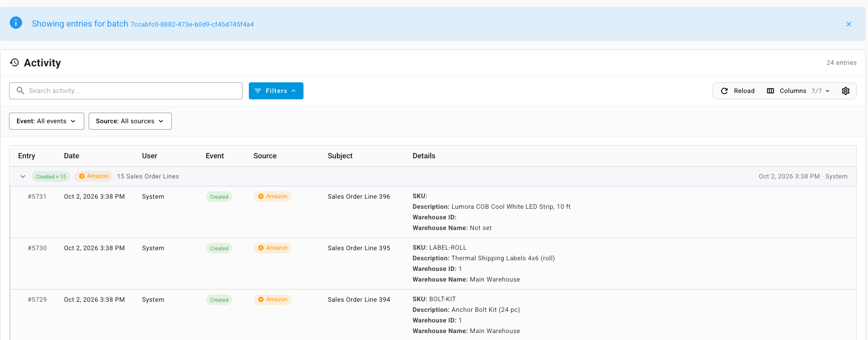The width and height of the screenshot is (868, 340).
Task: Click the Activity history clock icon
Action: click(15, 63)
